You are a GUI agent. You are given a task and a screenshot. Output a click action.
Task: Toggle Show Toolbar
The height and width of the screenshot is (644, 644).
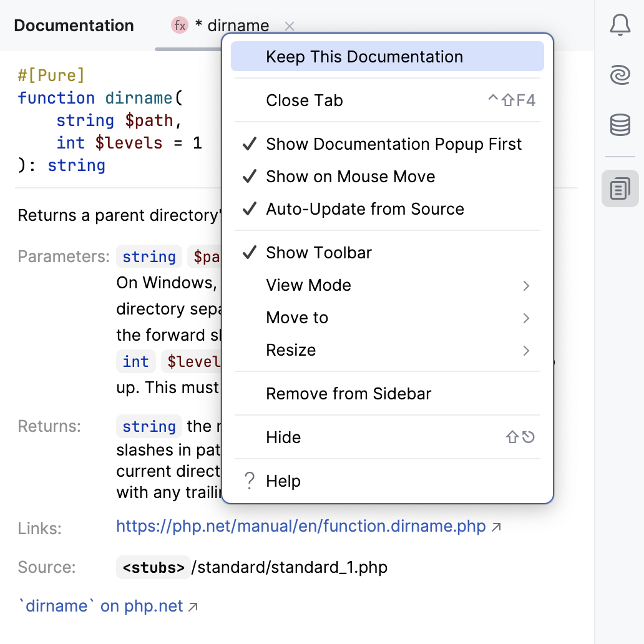coord(318,252)
